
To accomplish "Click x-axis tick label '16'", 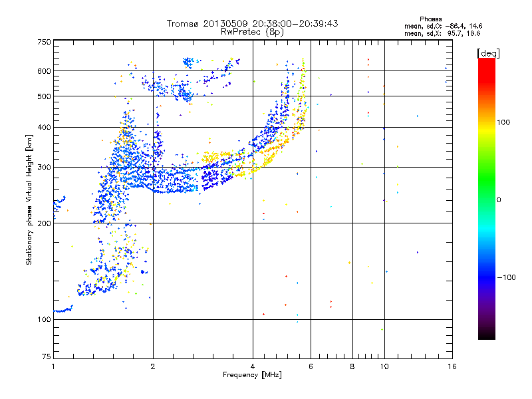I will click(452, 366).
